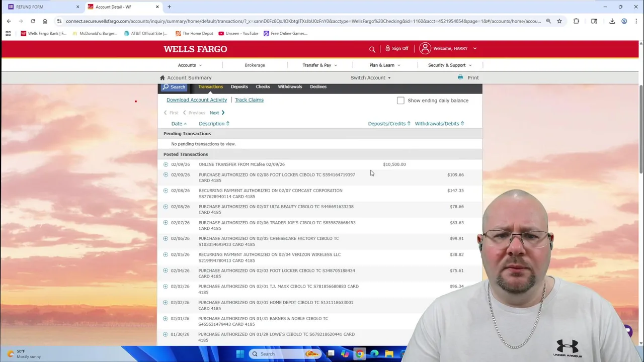The width and height of the screenshot is (644, 362).
Task: Sort by Deposits/Credits column header
Action: click(389, 124)
